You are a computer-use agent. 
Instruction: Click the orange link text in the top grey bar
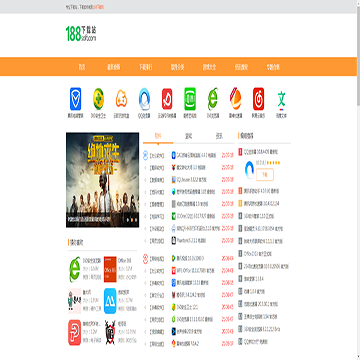pyautogui.click(x=98, y=7)
